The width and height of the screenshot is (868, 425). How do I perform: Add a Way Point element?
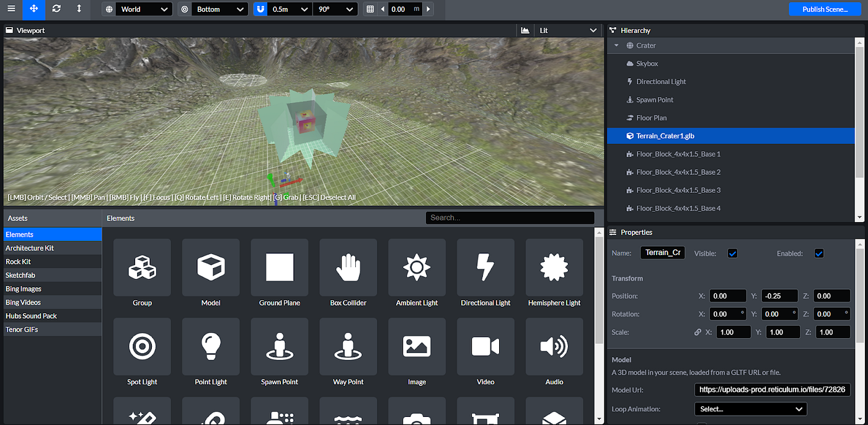coord(348,352)
